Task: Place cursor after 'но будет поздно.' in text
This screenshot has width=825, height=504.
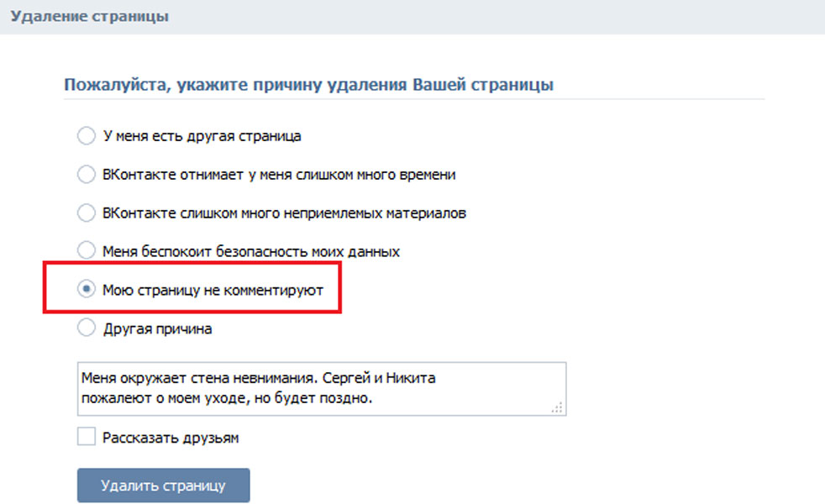Action: tap(373, 398)
